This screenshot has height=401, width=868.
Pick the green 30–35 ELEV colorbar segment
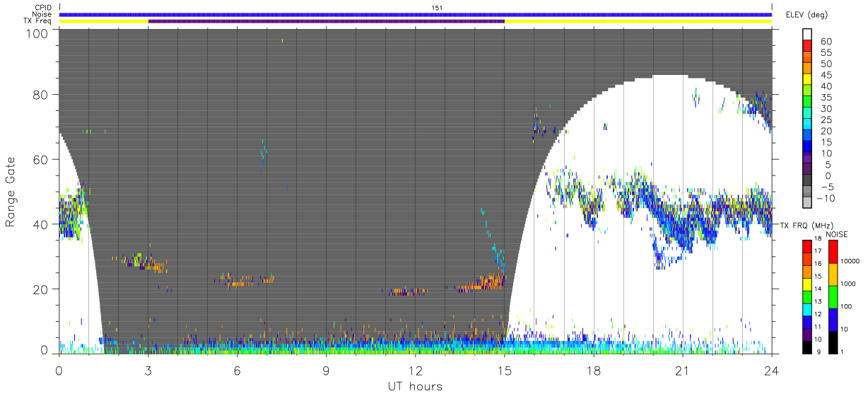[808, 103]
